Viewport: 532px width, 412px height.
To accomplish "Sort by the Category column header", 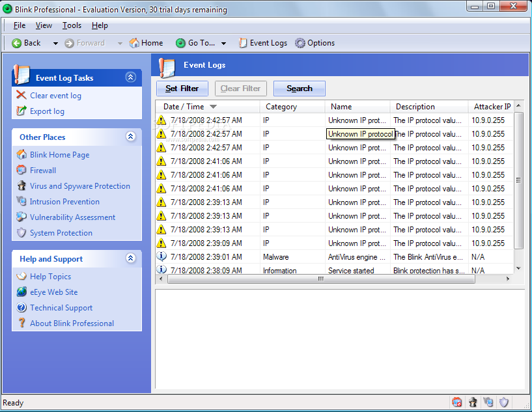I will (x=292, y=107).
